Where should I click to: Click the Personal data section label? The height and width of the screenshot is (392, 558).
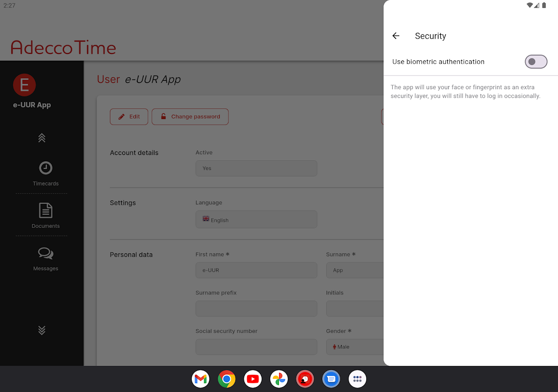(x=131, y=255)
